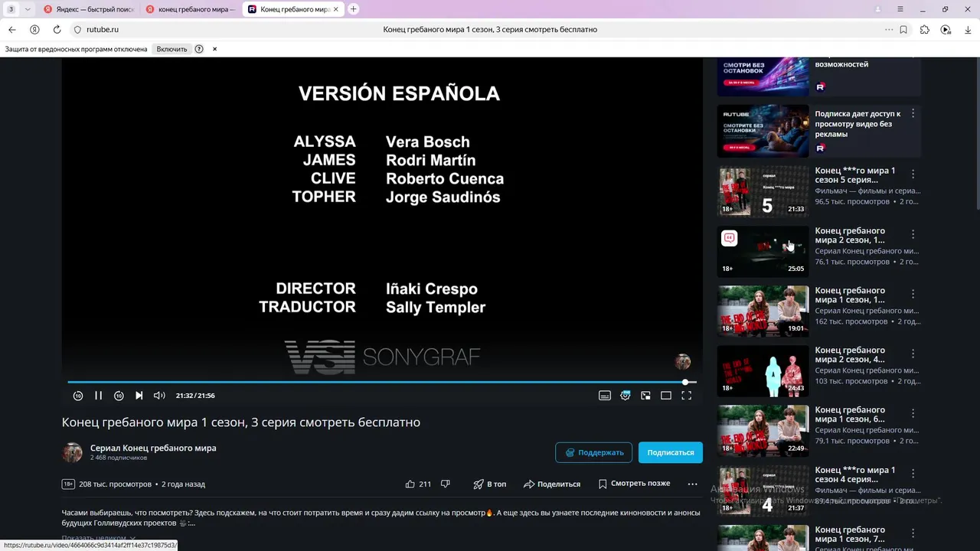Pause the video playback
The width and height of the screenshot is (980, 551).
(x=98, y=396)
